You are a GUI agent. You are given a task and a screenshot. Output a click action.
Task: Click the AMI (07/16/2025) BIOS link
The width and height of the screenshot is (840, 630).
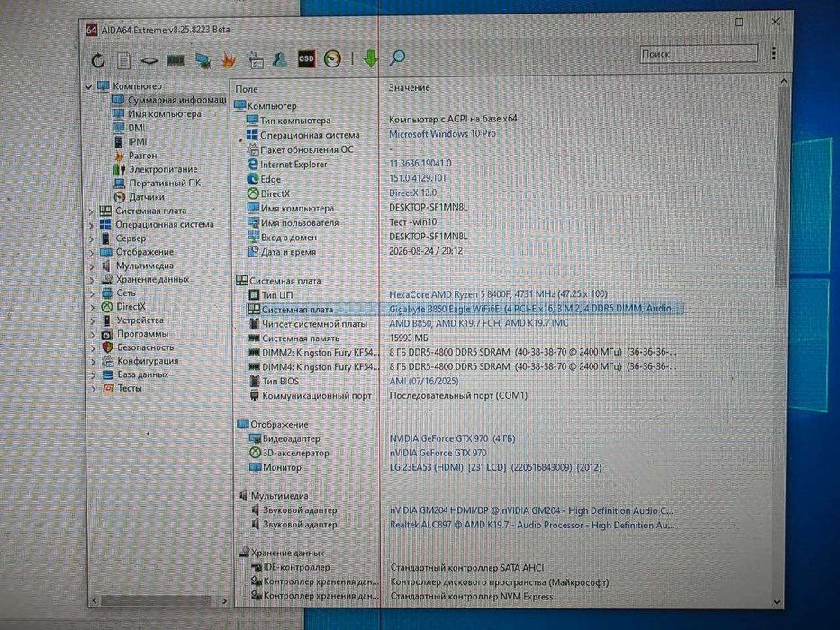coord(424,382)
